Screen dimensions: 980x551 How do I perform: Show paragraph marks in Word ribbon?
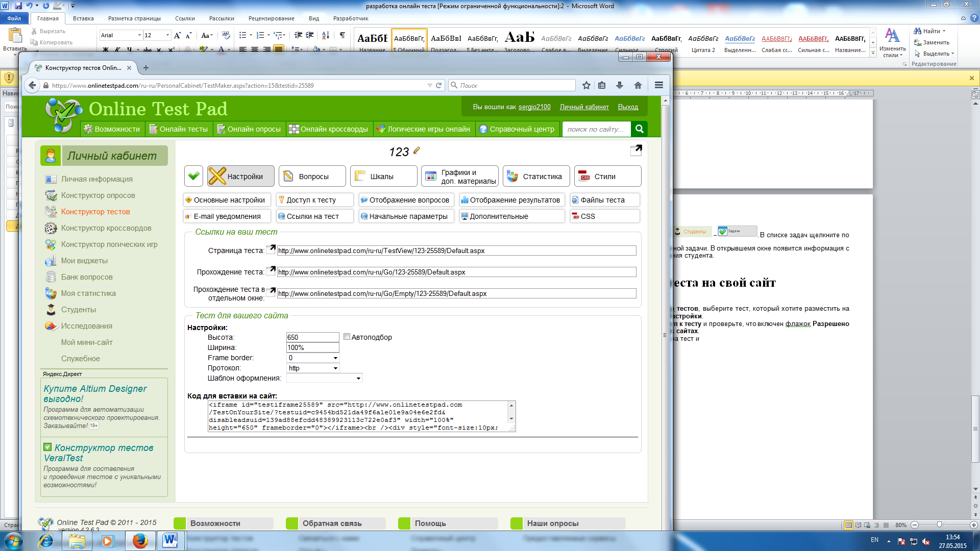(342, 35)
